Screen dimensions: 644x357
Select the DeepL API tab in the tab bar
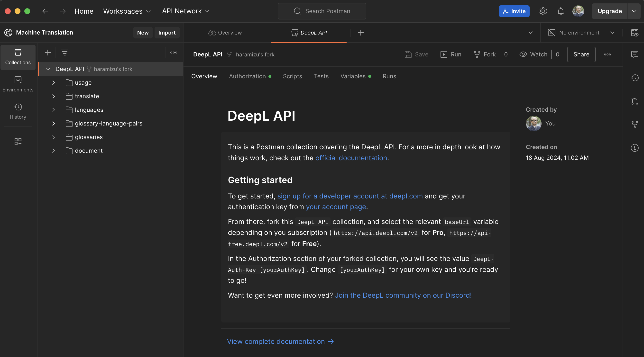tap(309, 33)
